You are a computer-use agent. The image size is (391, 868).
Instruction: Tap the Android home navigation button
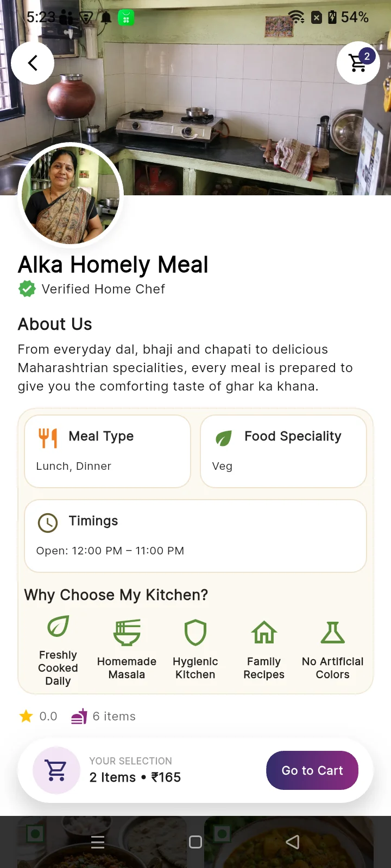point(195,842)
